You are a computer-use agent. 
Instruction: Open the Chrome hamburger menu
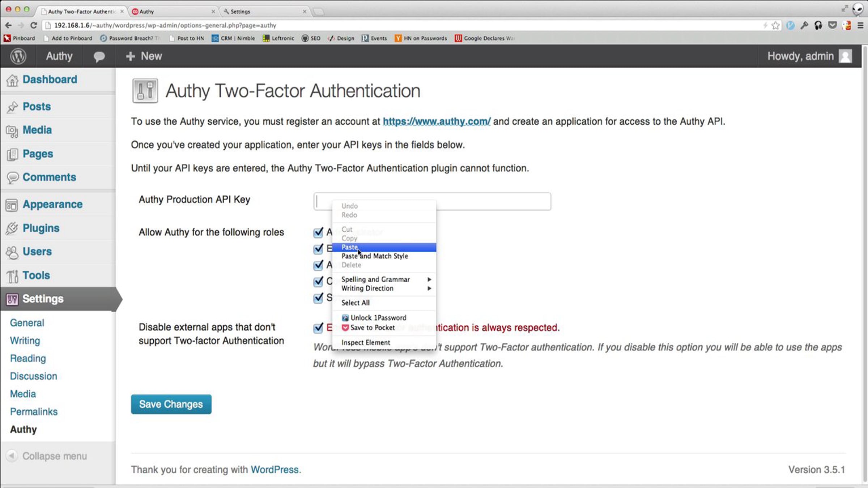click(860, 25)
